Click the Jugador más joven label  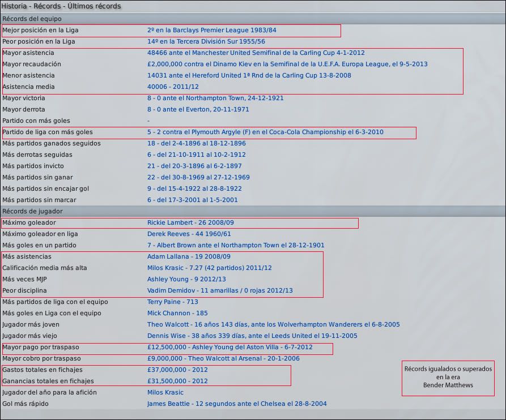coord(31,324)
